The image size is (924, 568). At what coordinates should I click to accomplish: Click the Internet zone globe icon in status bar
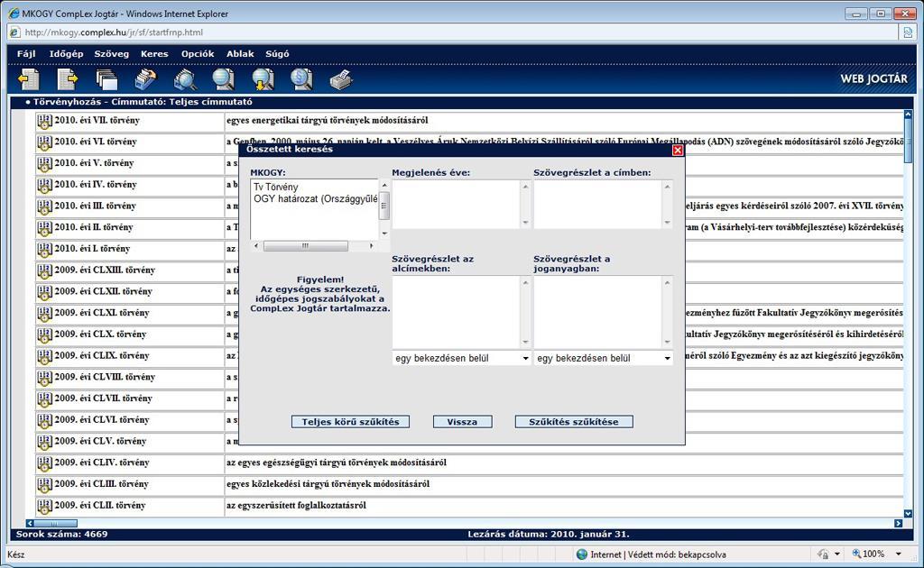(582, 554)
